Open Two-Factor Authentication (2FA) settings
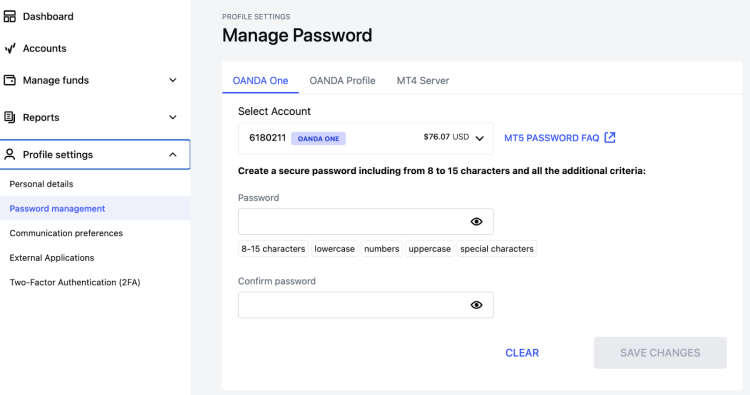 [75, 282]
